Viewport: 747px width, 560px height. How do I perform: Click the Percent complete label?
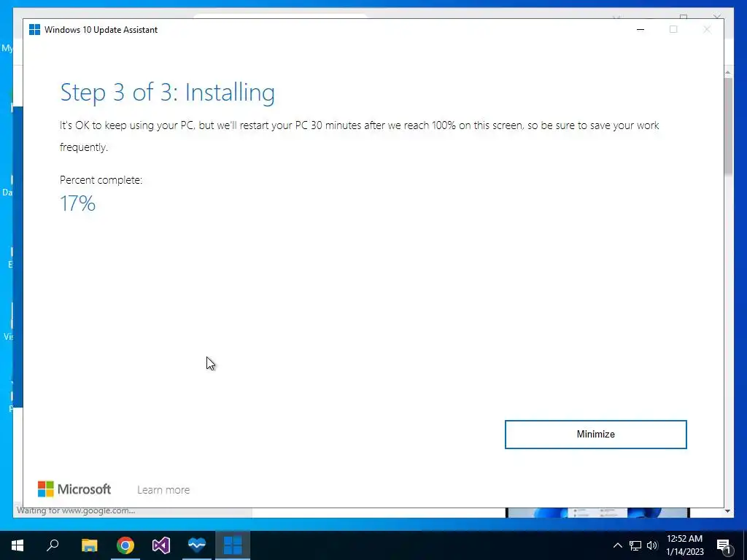click(101, 180)
